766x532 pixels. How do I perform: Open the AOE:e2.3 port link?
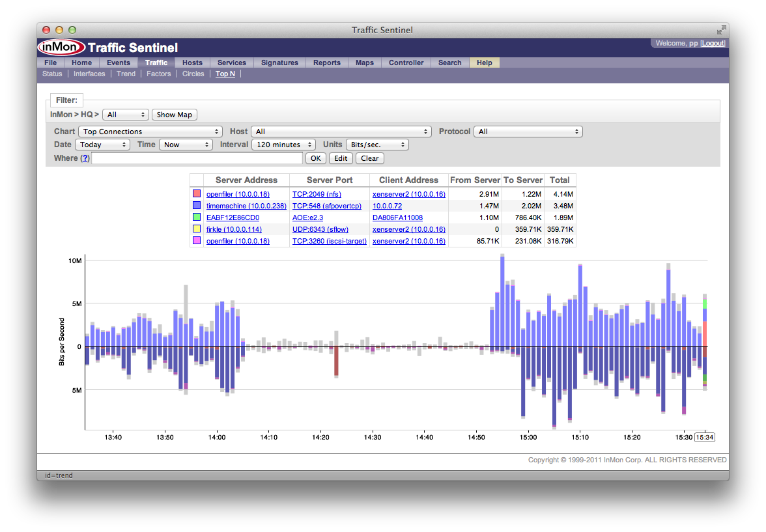[307, 217]
